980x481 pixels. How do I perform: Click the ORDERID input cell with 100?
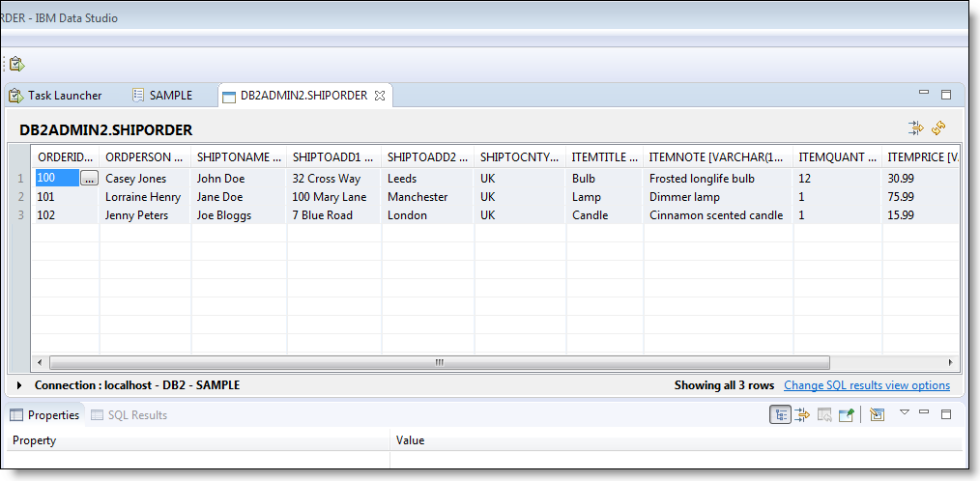point(57,178)
